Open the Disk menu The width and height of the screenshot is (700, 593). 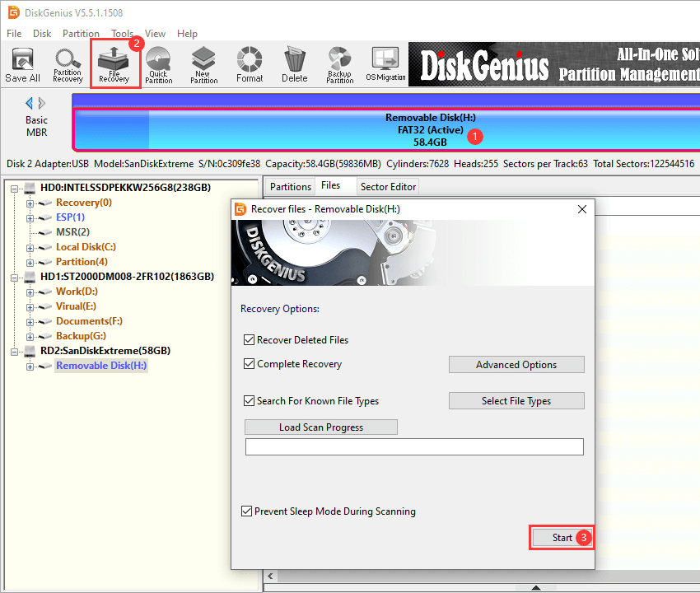[x=42, y=34]
